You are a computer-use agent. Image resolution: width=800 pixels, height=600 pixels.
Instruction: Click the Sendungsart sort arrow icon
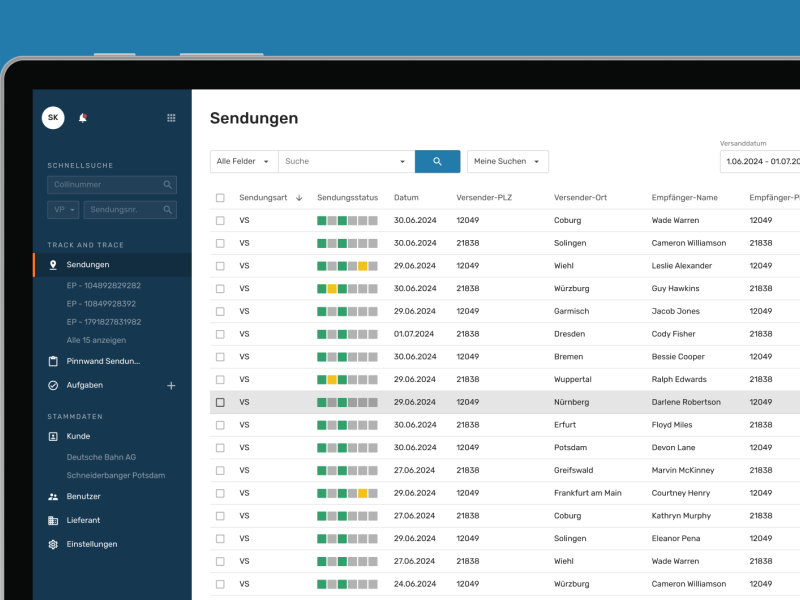[x=299, y=198]
